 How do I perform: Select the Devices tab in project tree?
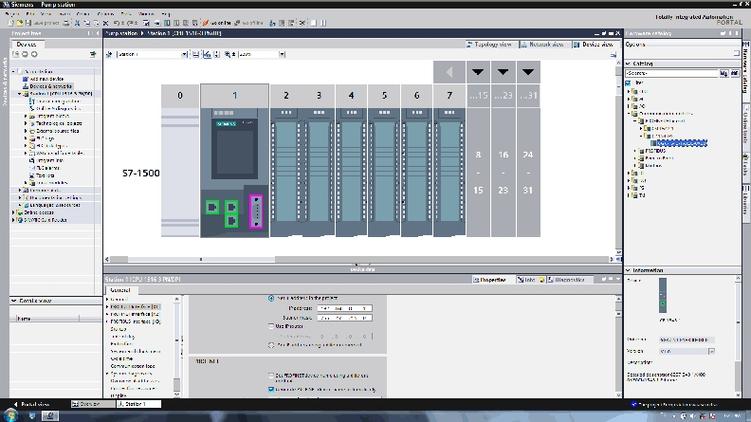pos(26,44)
